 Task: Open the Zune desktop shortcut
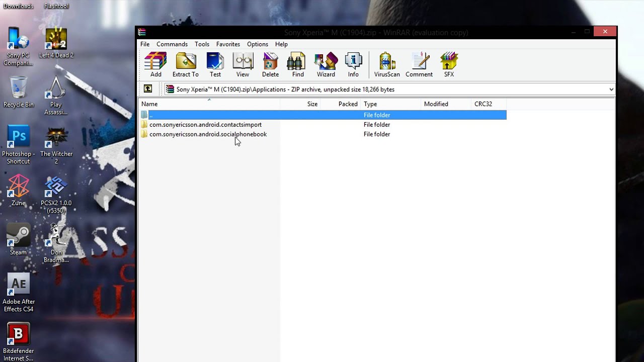19,190
